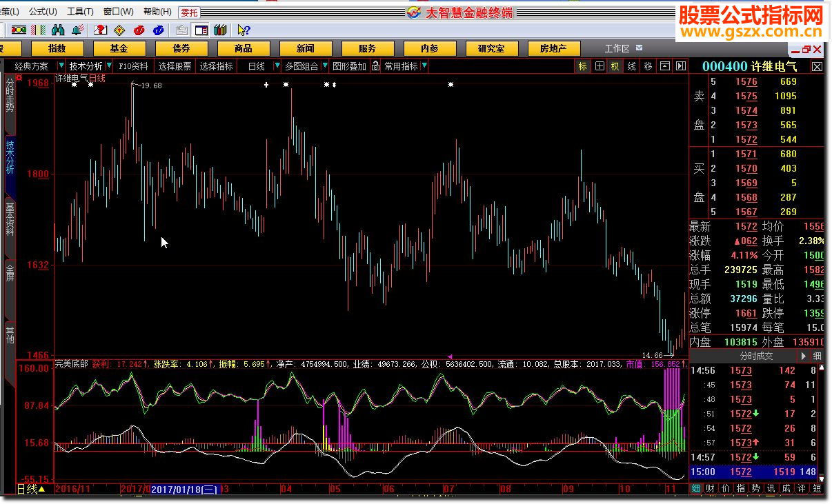Click the 研究室 yellow button
Screen dimensions: 832x504
(491, 48)
